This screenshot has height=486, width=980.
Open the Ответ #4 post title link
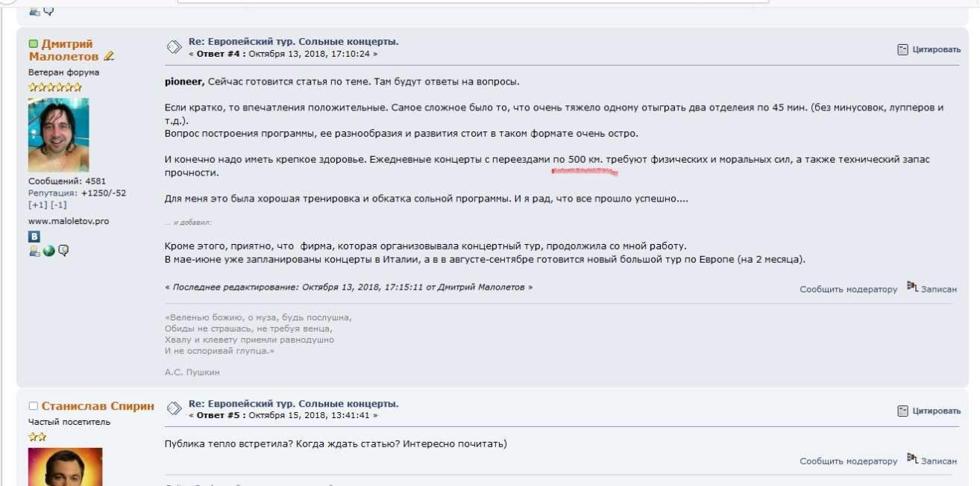[293, 42]
